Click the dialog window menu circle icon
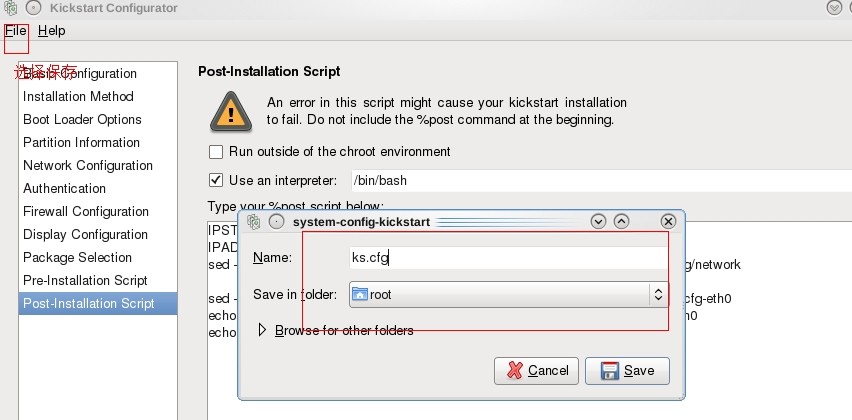This screenshot has width=852, height=420. [x=277, y=222]
